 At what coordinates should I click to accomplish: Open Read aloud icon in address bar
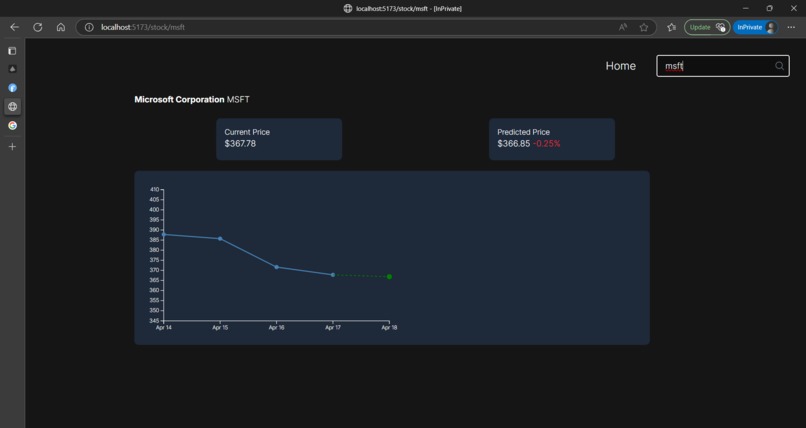tap(623, 27)
